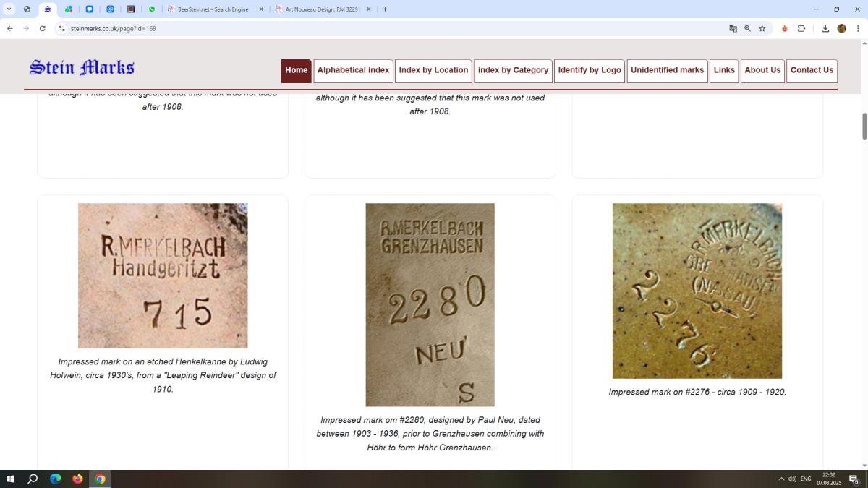Switch to Art Nouveau Design tab
The height and width of the screenshot is (488, 868).
[x=323, y=9]
